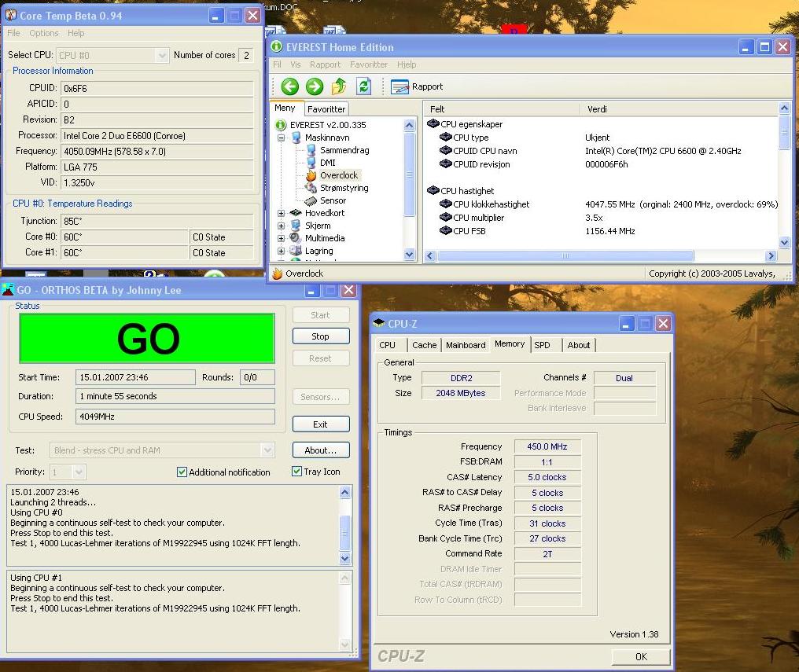Click the Reset button in ORTHOS
The height and width of the screenshot is (672, 799).
point(321,358)
